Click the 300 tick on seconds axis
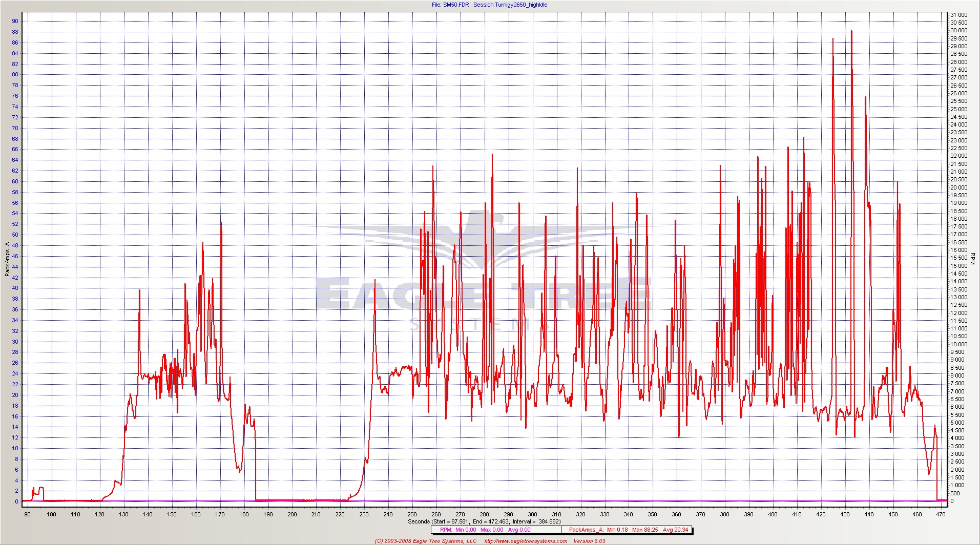The height and width of the screenshot is (545, 980). [x=532, y=514]
